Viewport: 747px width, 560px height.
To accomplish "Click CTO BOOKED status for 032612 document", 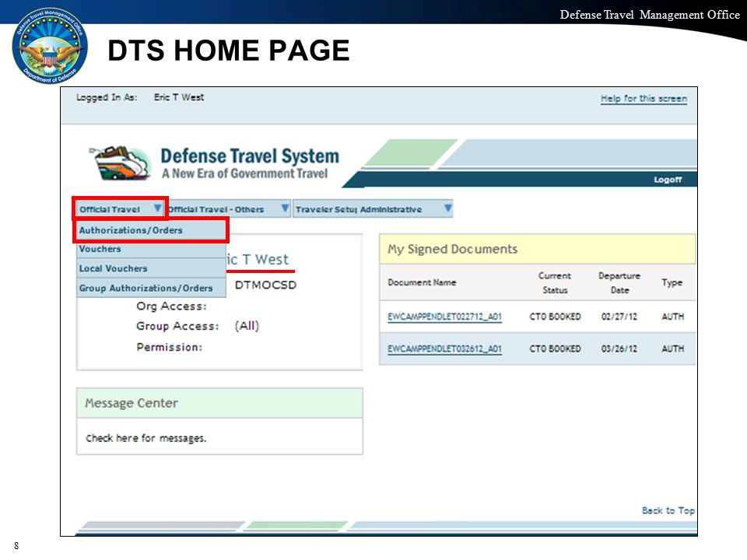I will [x=555, y=348].
